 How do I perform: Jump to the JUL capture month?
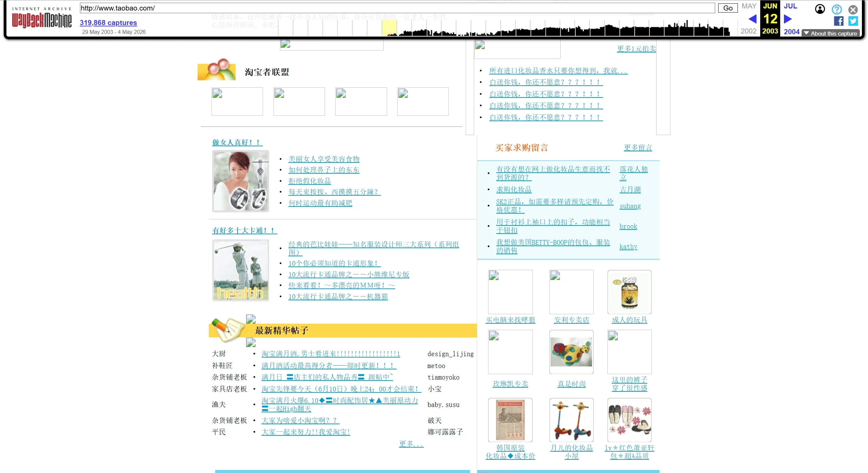coord(790,6)
